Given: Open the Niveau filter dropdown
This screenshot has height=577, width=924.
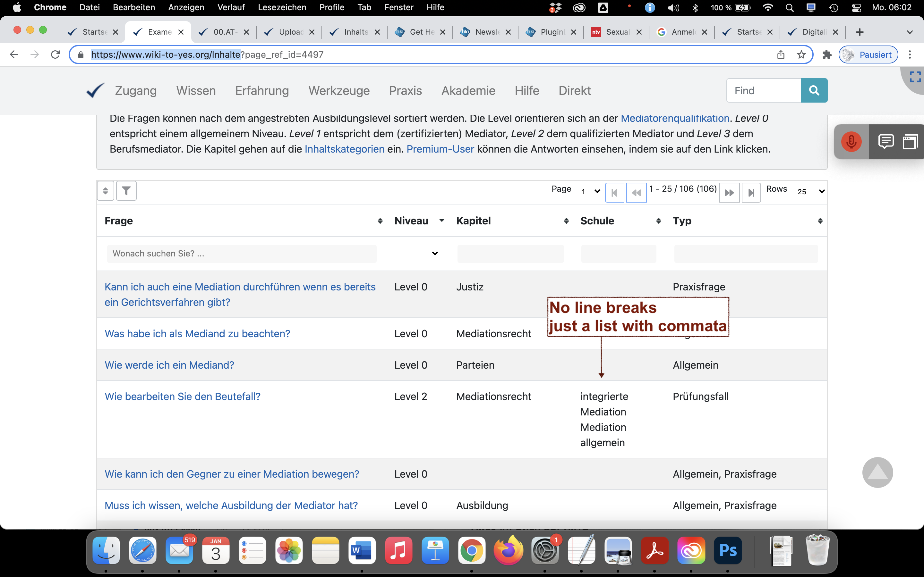Looking at the screenshot, I should coord(434,253).
